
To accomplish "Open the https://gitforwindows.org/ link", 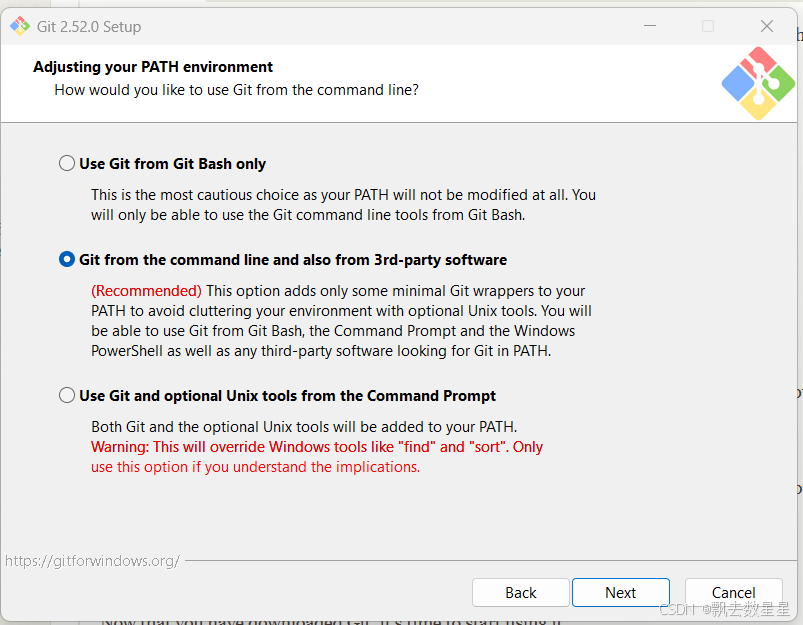I will pyautogui.click(x=92, y=561).
